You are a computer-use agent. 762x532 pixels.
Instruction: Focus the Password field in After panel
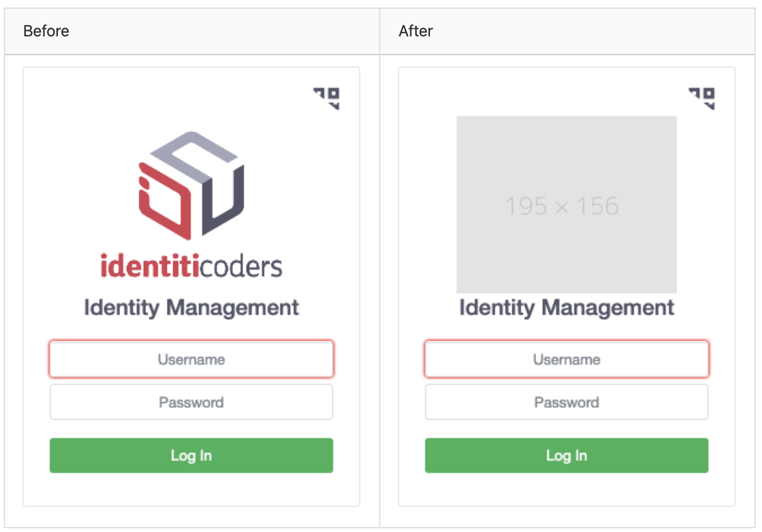pos(567,402)
